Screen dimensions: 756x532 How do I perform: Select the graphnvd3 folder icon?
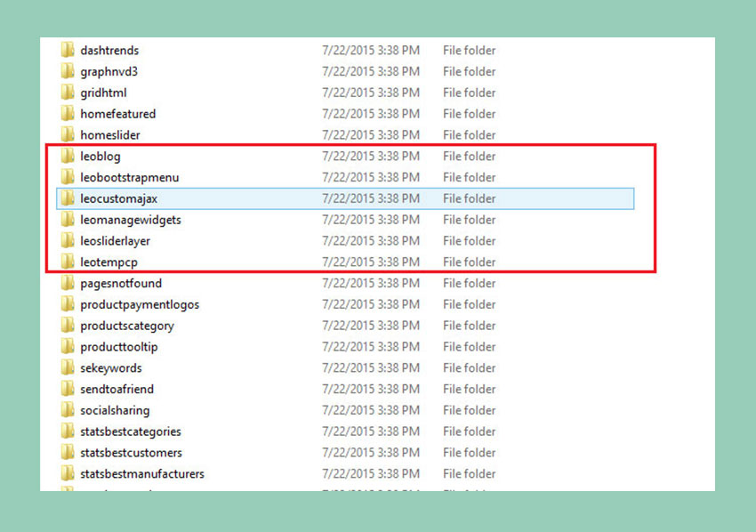pyautogui.click(x=68, y=72)
